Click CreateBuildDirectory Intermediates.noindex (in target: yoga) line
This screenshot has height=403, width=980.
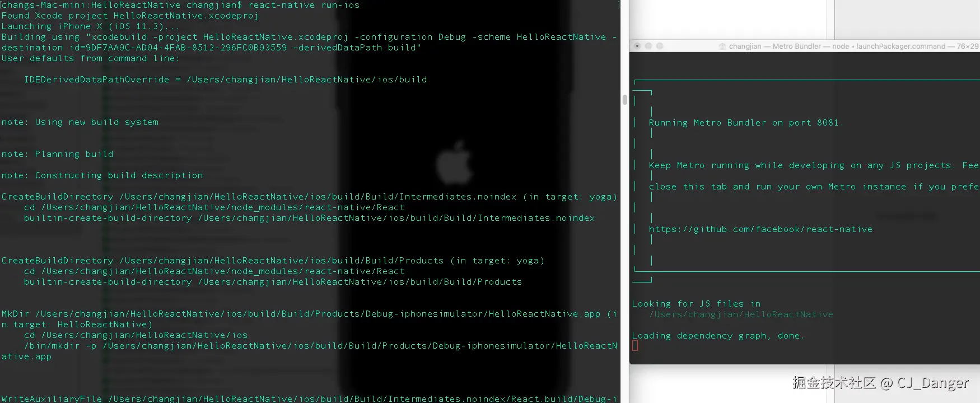[309, 197]
